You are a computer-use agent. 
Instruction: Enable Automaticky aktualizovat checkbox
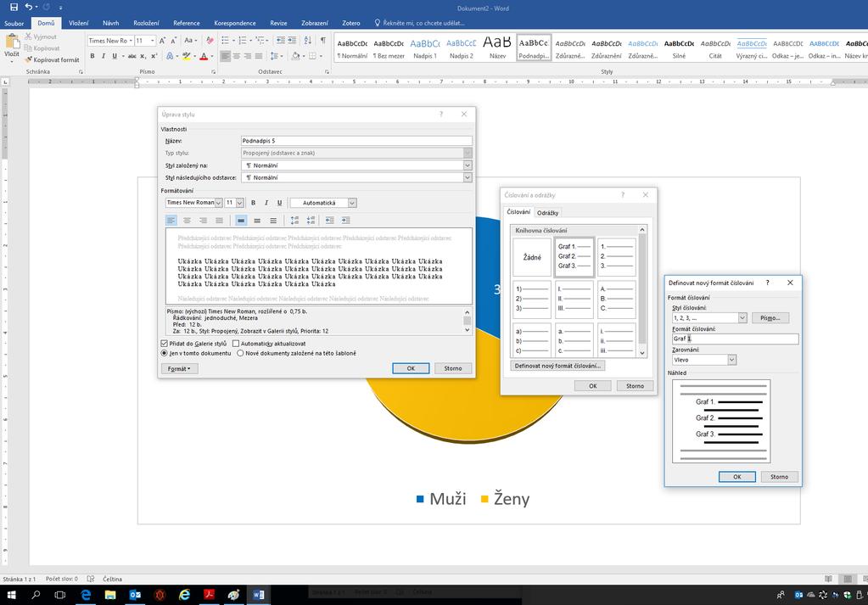[236, 344]
